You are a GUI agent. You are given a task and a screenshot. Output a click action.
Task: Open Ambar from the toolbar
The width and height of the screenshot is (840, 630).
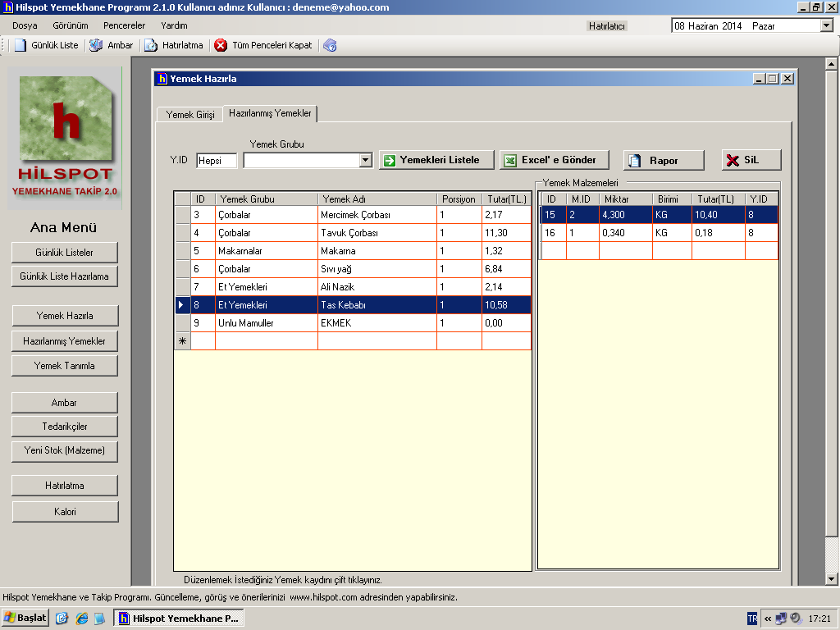112,46
